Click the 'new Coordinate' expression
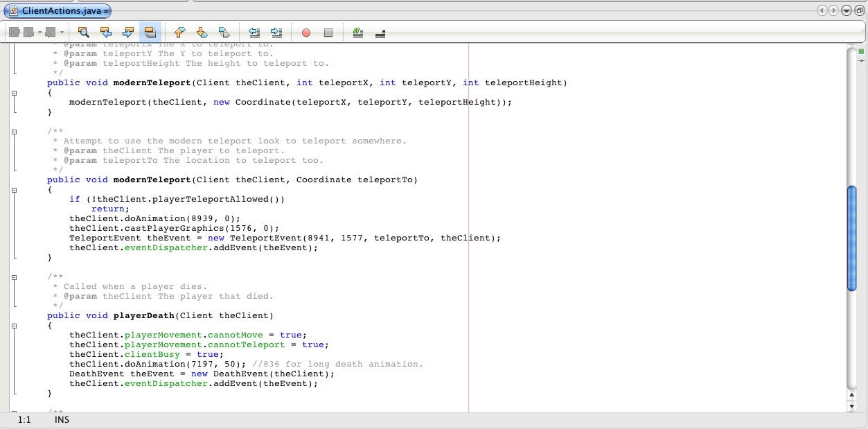 pyautogui.click(x=252, y=102)
